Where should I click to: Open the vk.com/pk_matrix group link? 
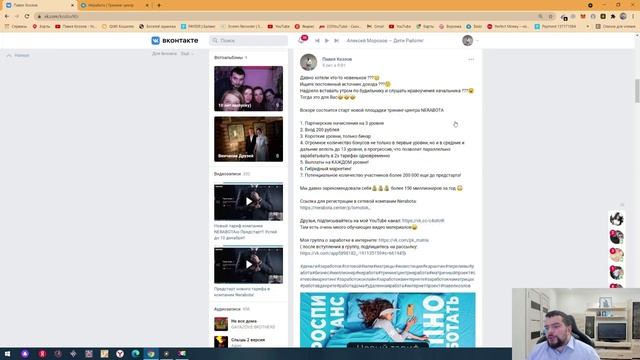[x=403, y=240]
